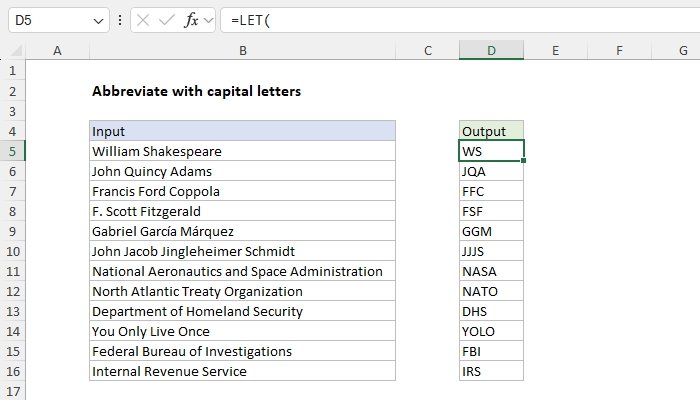
Task: Select row 17 header
Action: pos(12,391)
